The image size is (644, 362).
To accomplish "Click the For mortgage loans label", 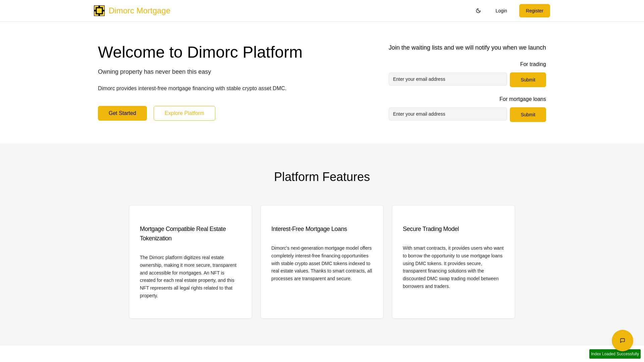I will 522,99.
